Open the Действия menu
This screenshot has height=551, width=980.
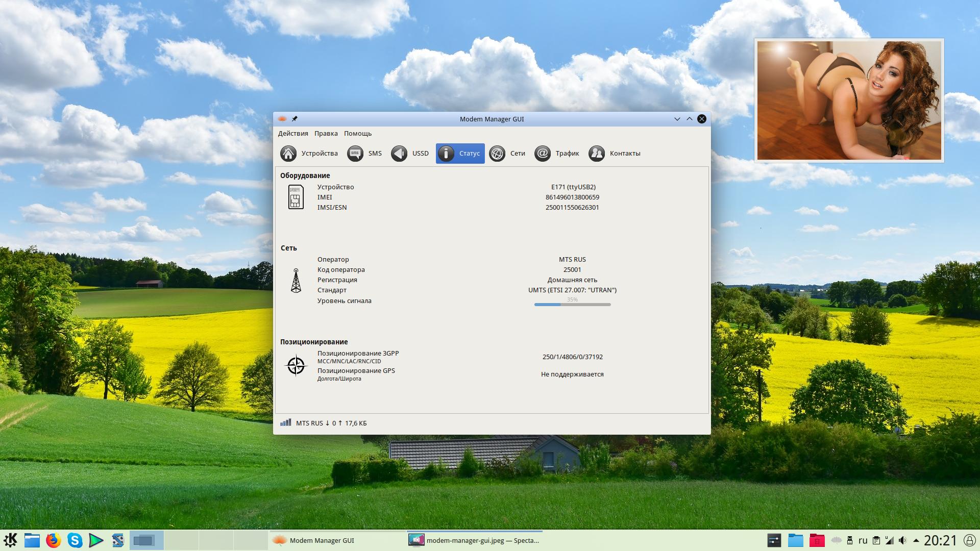click(293, 134)
